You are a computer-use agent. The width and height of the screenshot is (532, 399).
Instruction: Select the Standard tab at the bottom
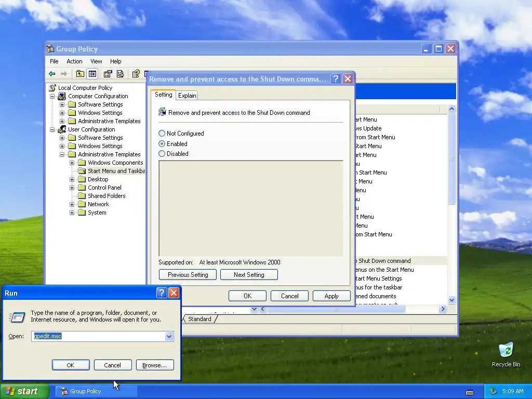coord(199,319)
